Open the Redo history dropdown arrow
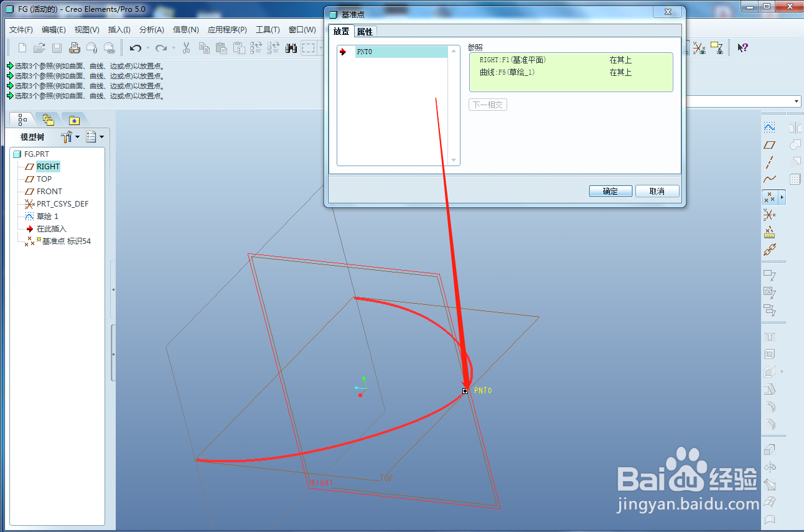 coord(174,48)
